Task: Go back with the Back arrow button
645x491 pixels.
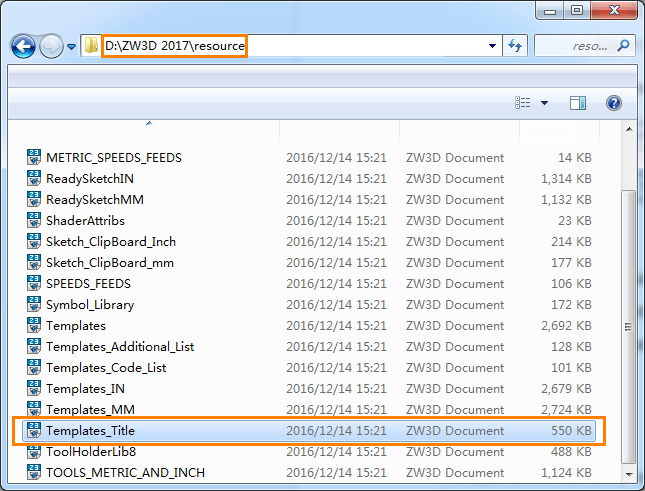Action: coord(23,46)
